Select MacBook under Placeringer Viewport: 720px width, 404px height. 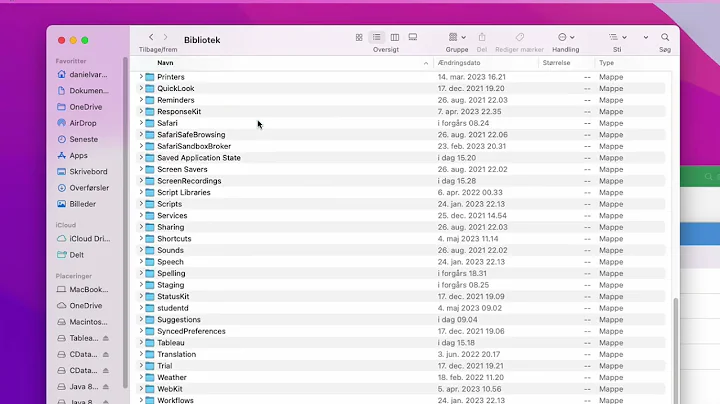pos(82,290)
